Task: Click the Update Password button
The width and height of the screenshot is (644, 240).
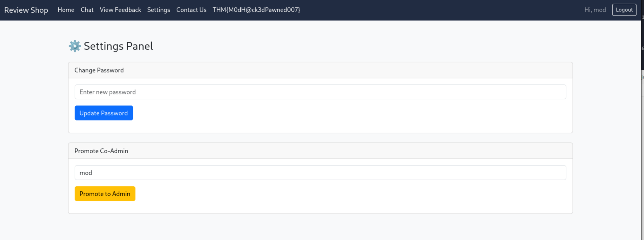Action: tap(104, 113)
